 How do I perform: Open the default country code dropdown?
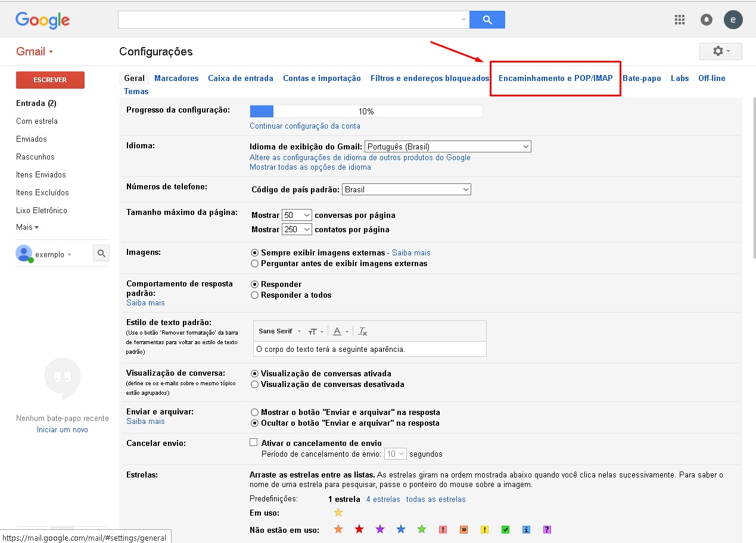(406, 189)
